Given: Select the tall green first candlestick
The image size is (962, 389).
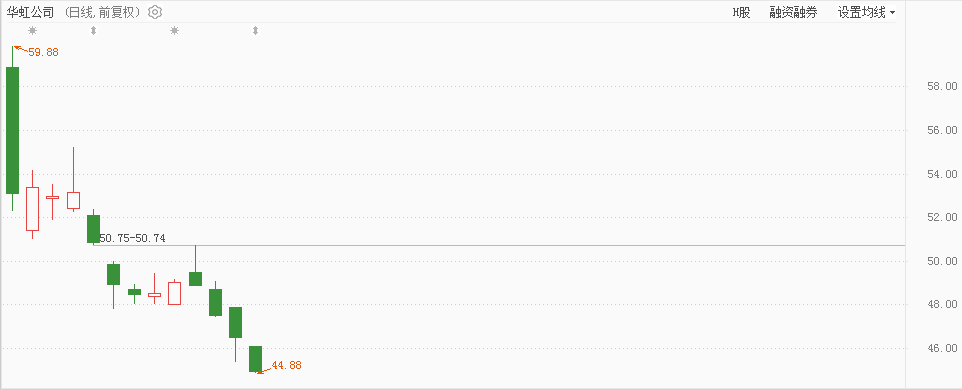Looking at the screenshot, I should click(12, 130).
